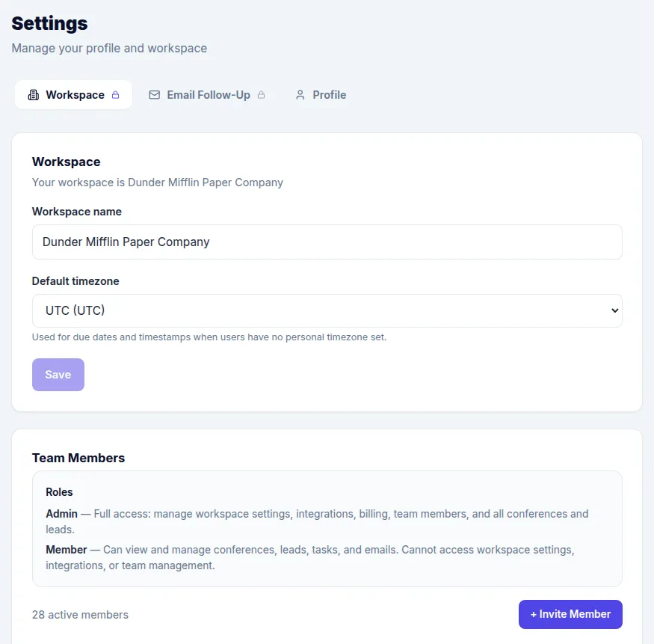Click the Team Members section heading
This screenshot has height=644, width=654.
[x=78, y=458]
